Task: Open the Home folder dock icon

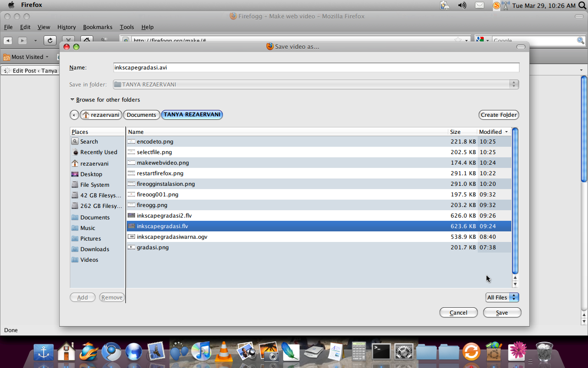Action: (x=66, y=352)
